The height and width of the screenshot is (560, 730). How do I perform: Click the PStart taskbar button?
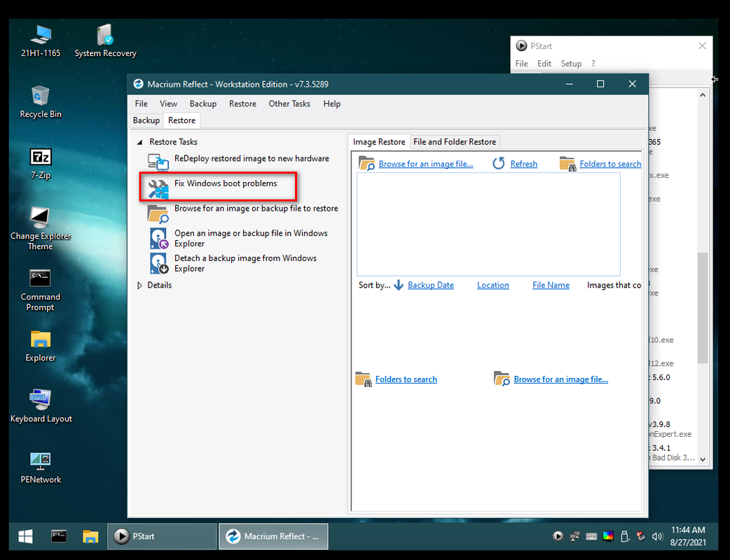click(162, 536)
